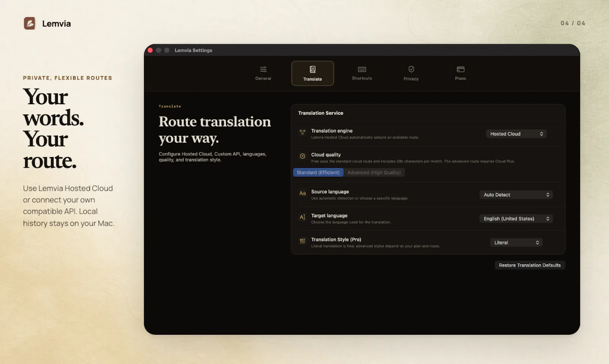Click the small orange Translate caption
Viewport: 609px width, 364px height.
tap(170, 106)
